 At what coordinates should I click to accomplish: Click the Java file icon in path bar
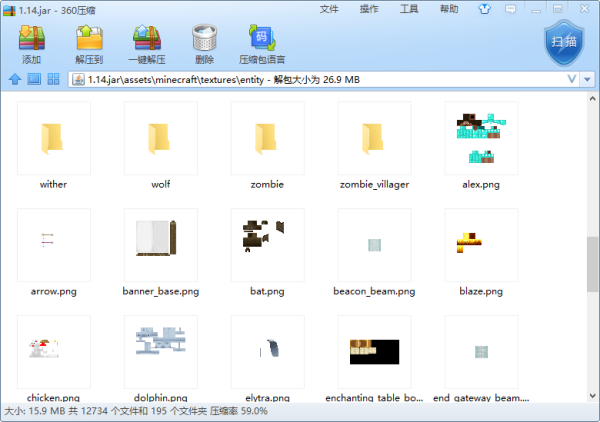78,80
